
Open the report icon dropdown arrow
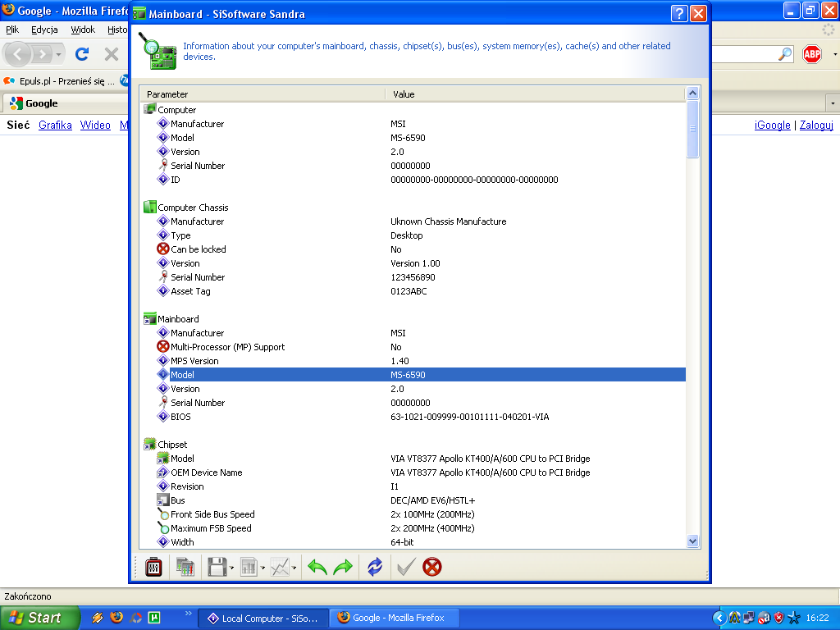click(262, 568)
